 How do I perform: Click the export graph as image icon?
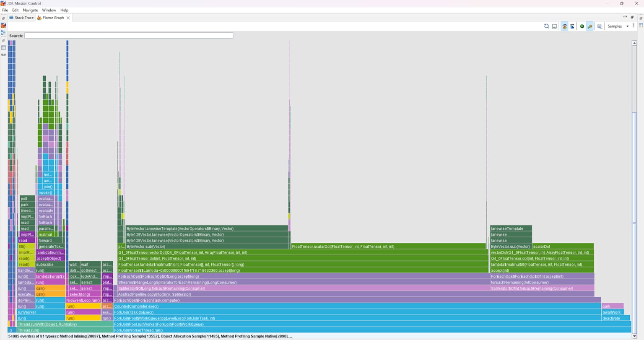coord(554,26)
